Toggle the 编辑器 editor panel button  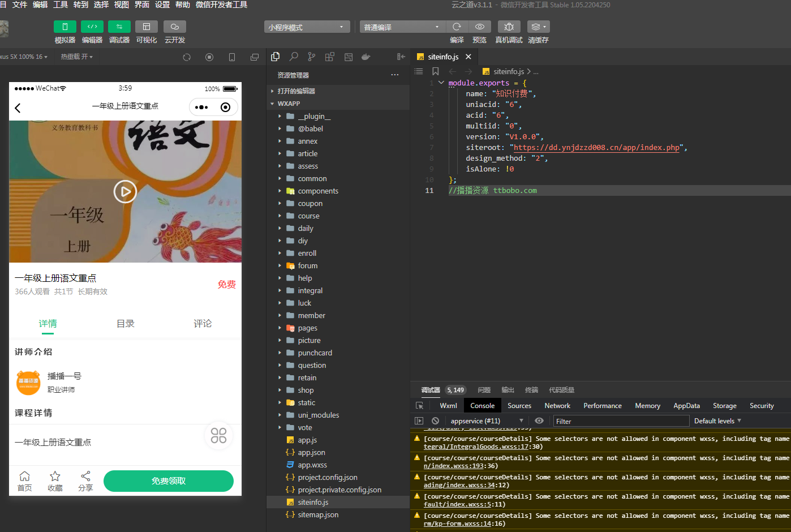coord(92,27)
